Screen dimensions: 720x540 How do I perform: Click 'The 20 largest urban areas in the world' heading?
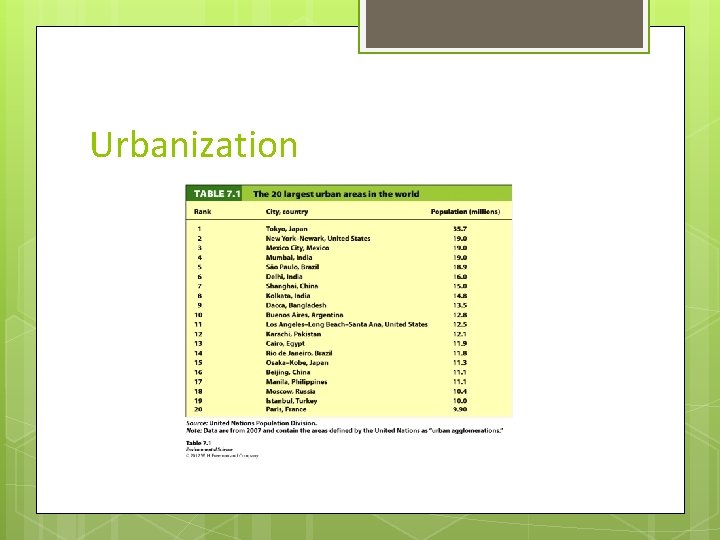[x=336, y=194]
